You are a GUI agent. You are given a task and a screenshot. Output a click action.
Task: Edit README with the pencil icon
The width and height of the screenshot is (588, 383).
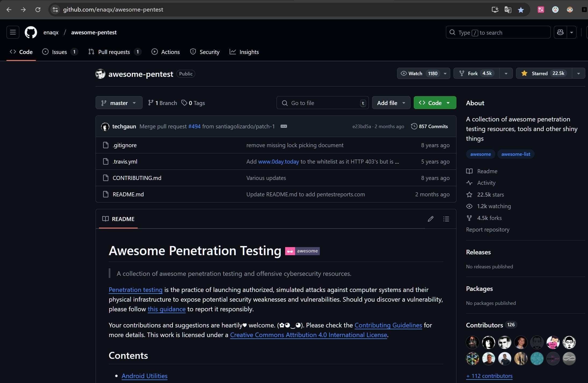[431, 219]
